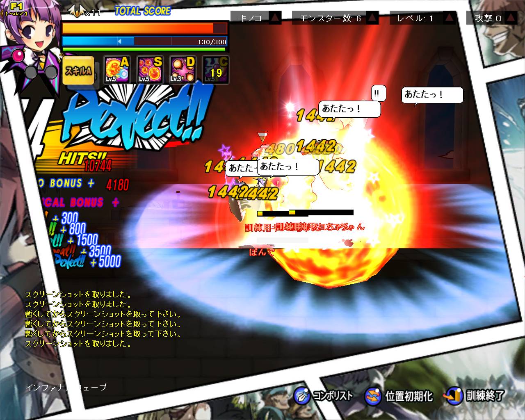Expand the キノコ monster type selector arrow
The image size is (525, 420).
275,18
